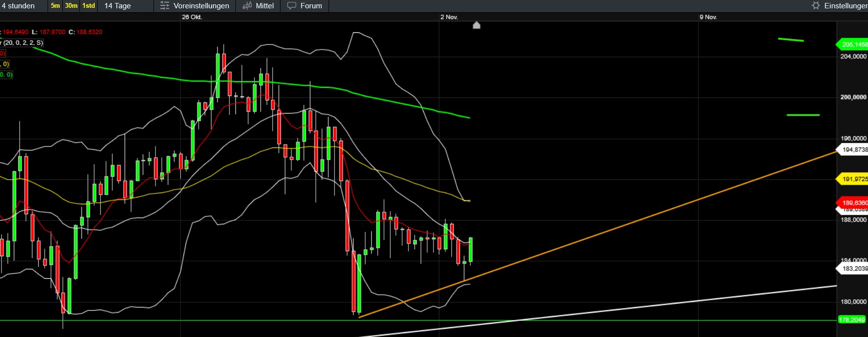Select the green 205,1458 price tag
The width and height of the screenshot is (868, 337).
tap(853, 45)
